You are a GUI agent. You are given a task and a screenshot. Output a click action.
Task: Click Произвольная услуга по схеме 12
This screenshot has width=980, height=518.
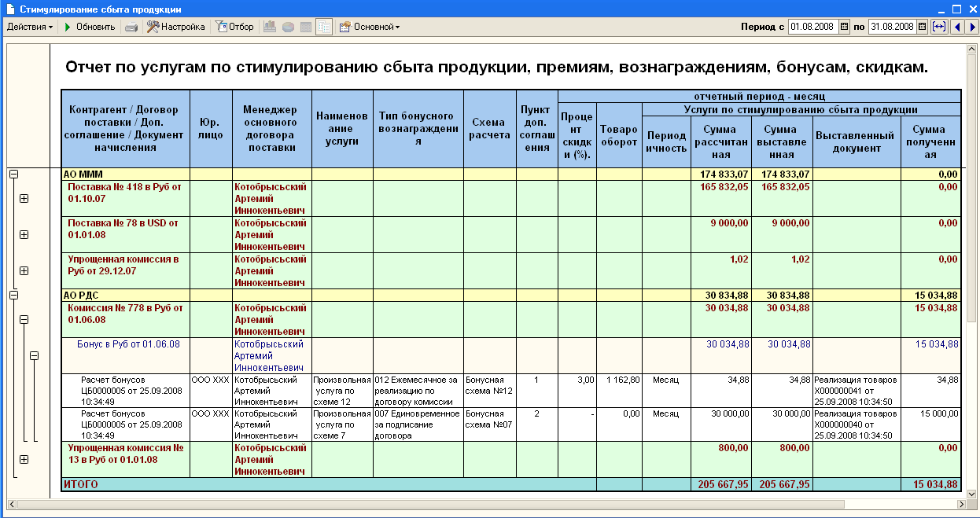pos(342,391)
